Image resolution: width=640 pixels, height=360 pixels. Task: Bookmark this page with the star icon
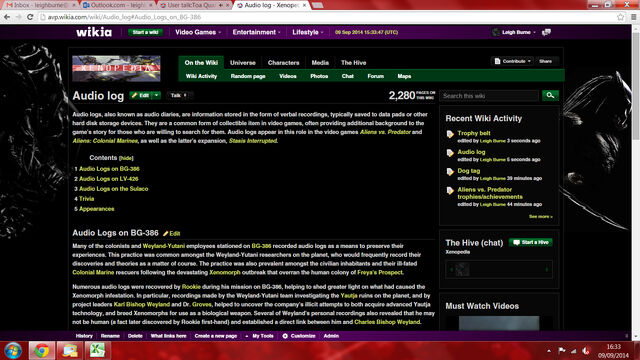coord(620,17)
